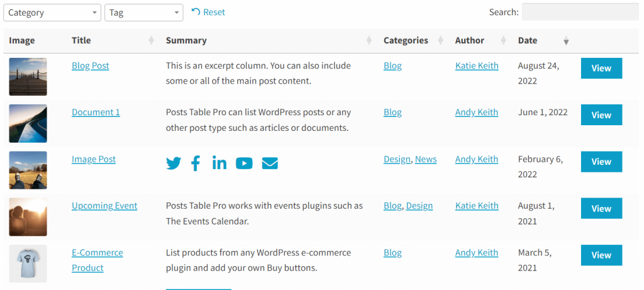Open the Image Post title link

94,159
